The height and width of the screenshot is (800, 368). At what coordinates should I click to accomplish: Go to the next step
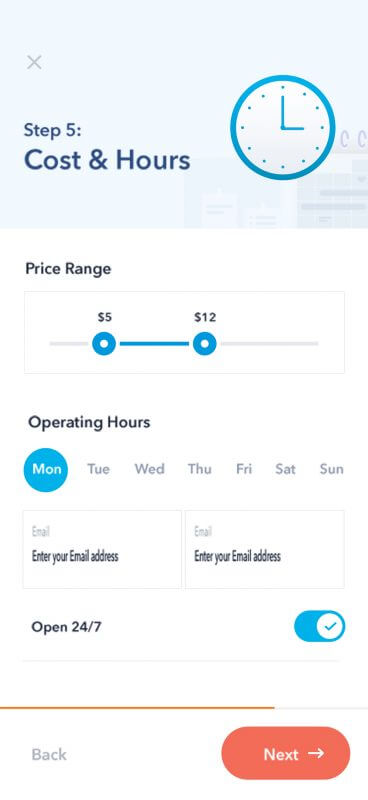pyautogui.click(x=286, y=753)
